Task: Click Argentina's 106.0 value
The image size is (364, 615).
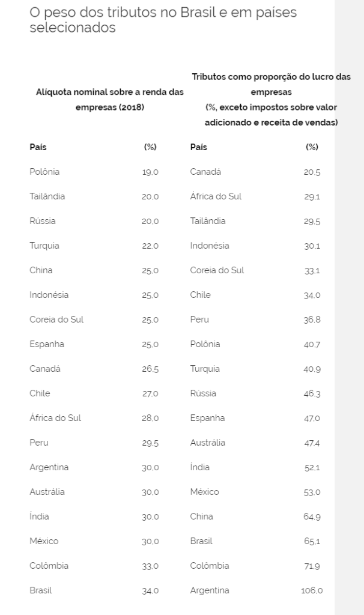Action: click(x=312, y=591)
